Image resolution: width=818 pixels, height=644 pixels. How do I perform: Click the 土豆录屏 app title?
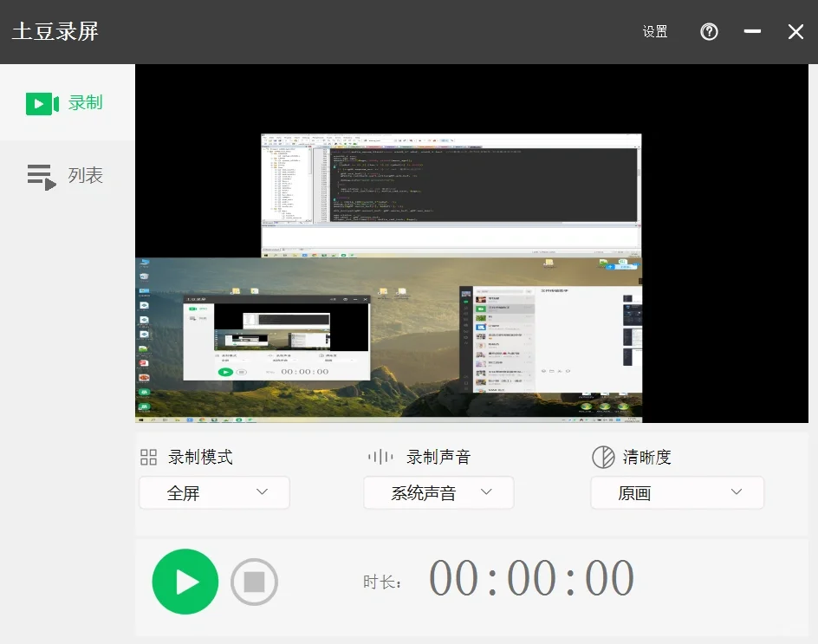pyautogui.click(x=55, y=31)
